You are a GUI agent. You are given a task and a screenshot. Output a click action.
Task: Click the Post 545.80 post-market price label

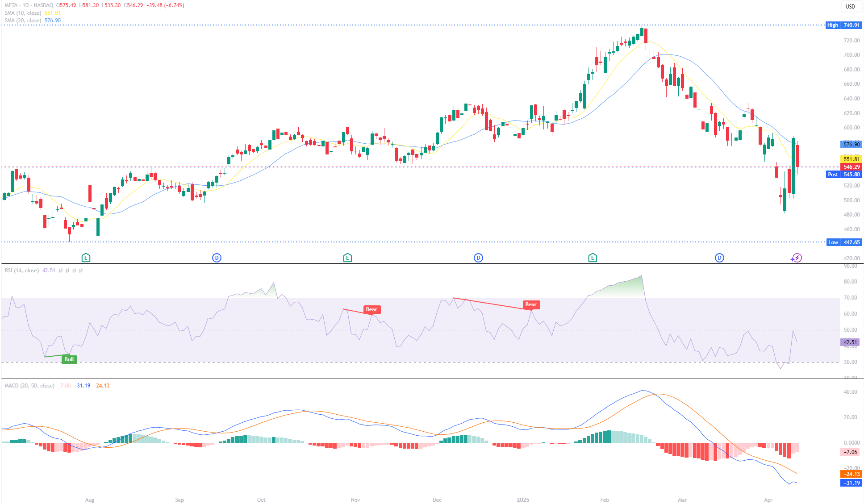[x=844, y=175]
